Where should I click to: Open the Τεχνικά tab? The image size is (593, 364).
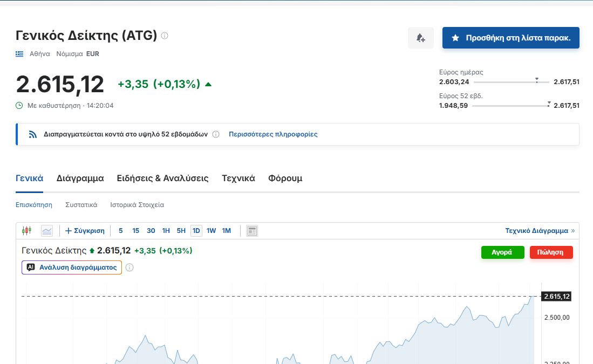click(x=238, y=178)
